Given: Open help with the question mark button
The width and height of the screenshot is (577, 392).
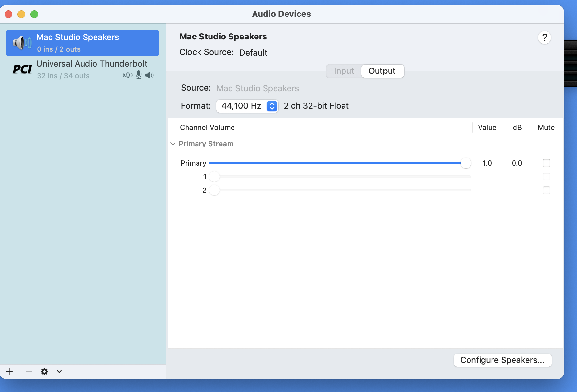Looking at the screenshot, I should click(x=545, y=38).
